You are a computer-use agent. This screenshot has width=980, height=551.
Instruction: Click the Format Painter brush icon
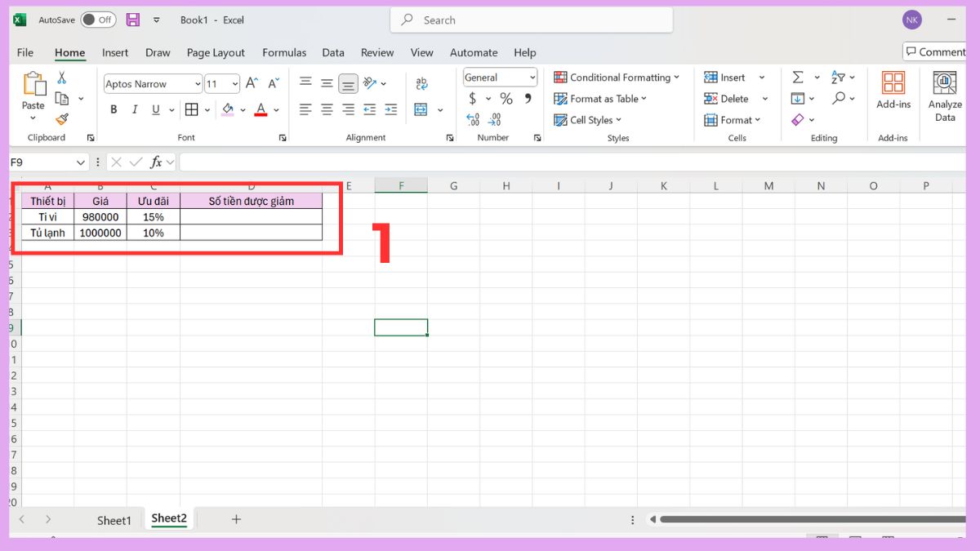pos(62,119)
